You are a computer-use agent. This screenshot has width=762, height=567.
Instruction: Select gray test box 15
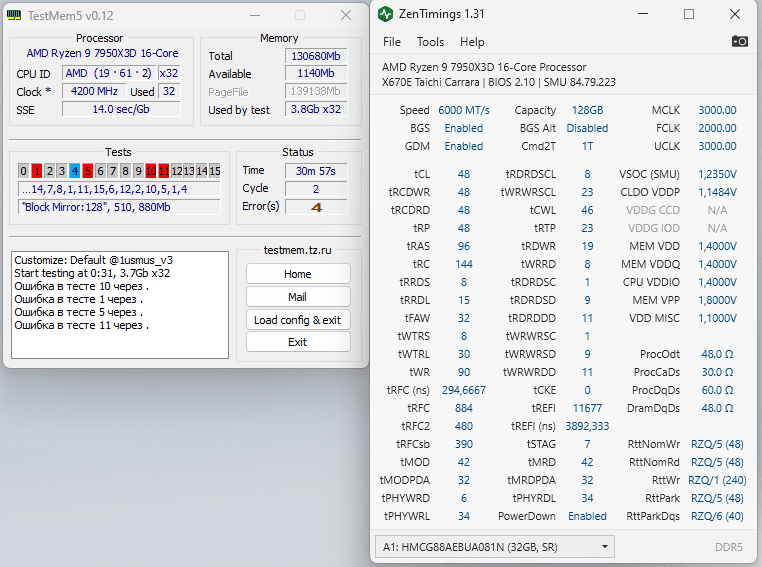[215, 171]
